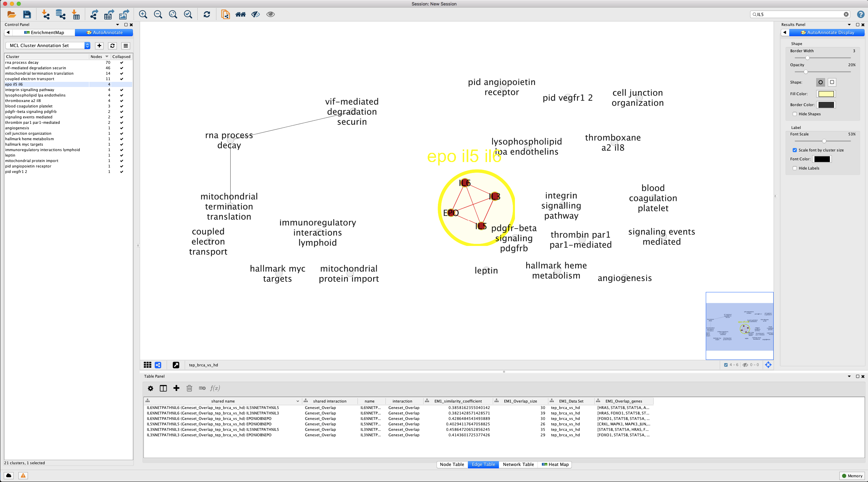Toggle collapsed for integrin signalling pathway
The image size is (868, 482).
pos(121,90)
